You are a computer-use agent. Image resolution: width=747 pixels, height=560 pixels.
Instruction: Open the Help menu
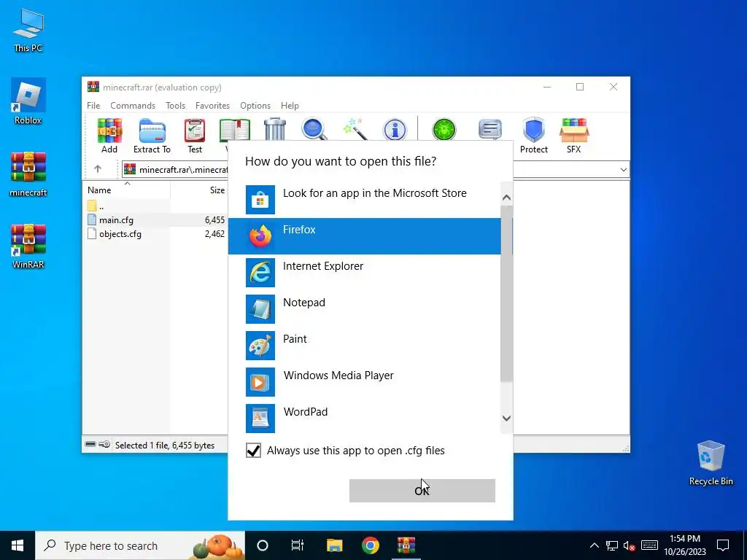tap(290, 105)
